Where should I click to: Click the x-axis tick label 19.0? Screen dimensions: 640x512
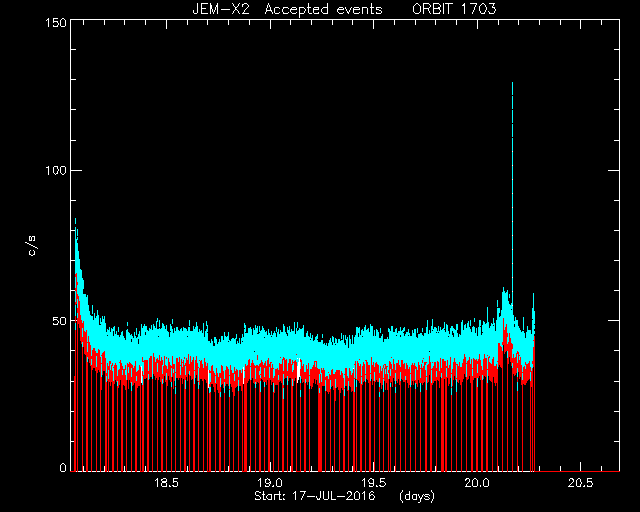tap(270, 483)
